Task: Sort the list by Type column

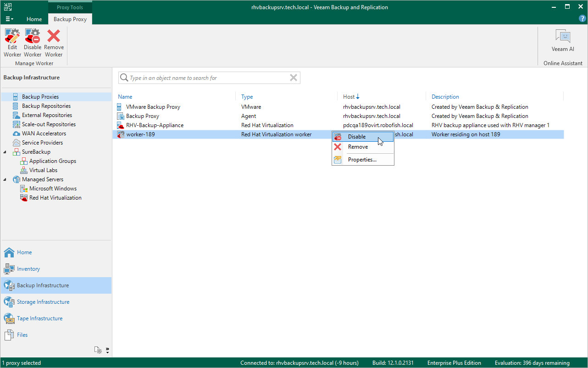Action: point(247,97)
